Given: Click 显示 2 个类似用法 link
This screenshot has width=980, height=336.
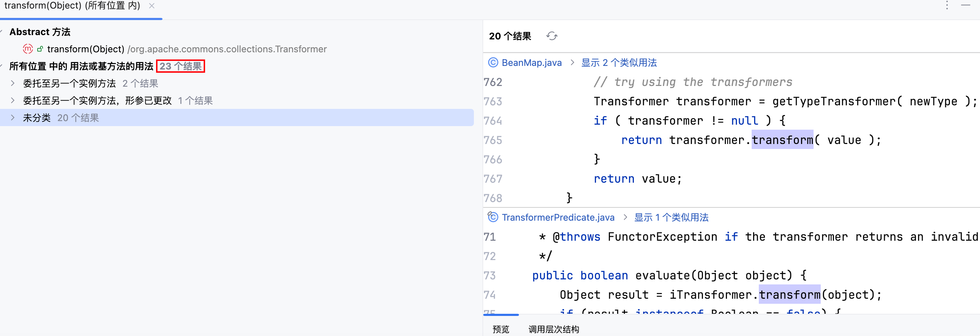Looking at the screenshot, I should [618, 63].
